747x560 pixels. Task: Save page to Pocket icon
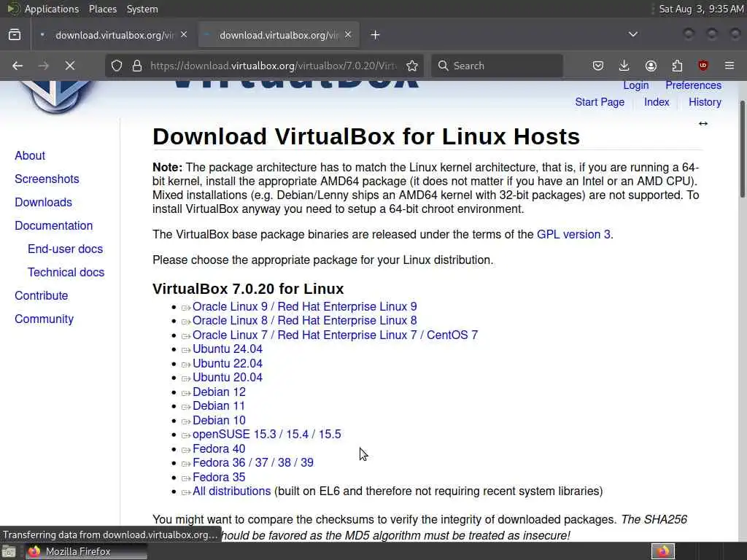pos(598,66)
